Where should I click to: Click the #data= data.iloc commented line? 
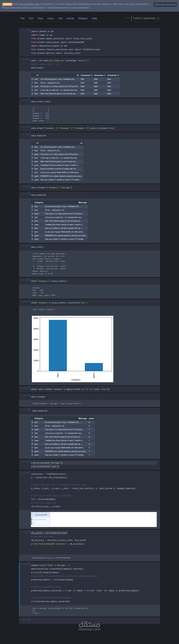pyautogui.click(x=45, y=64)
